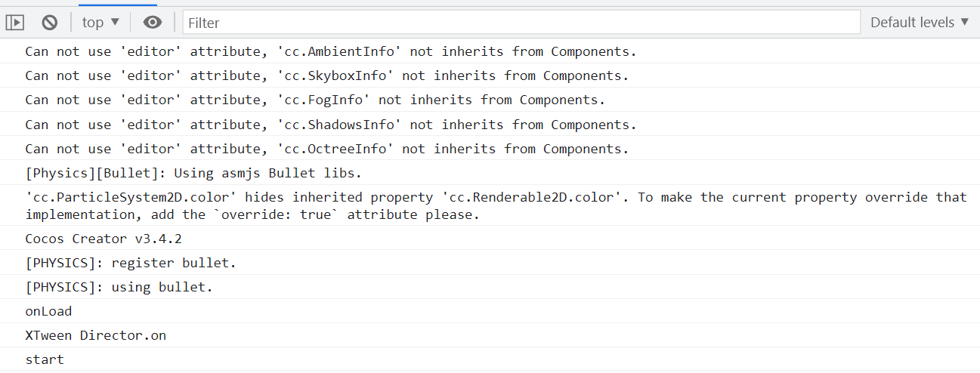Click the 'start' log entry
This screenshot has height=373, width=980.
(x=45, y=359)
